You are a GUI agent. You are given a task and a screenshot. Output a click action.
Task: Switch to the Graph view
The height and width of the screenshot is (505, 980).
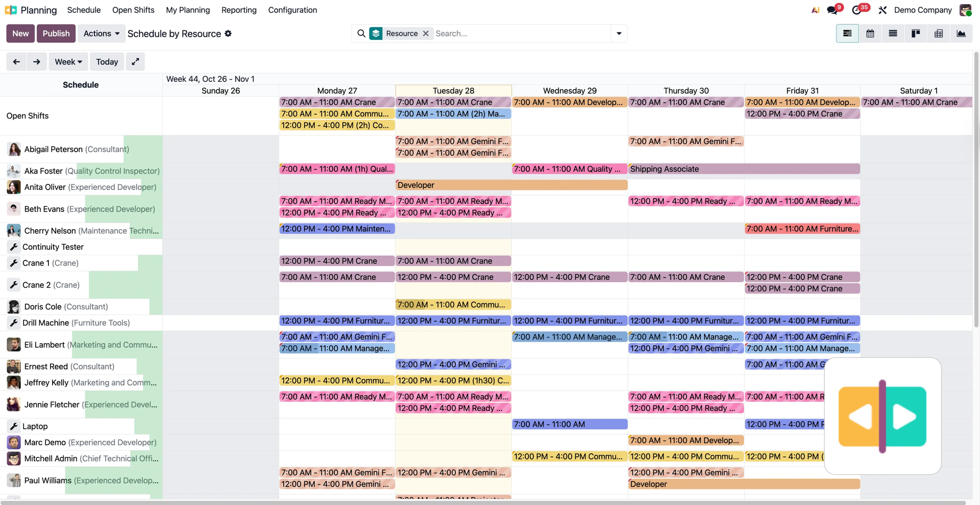click(x=961, y=34)
